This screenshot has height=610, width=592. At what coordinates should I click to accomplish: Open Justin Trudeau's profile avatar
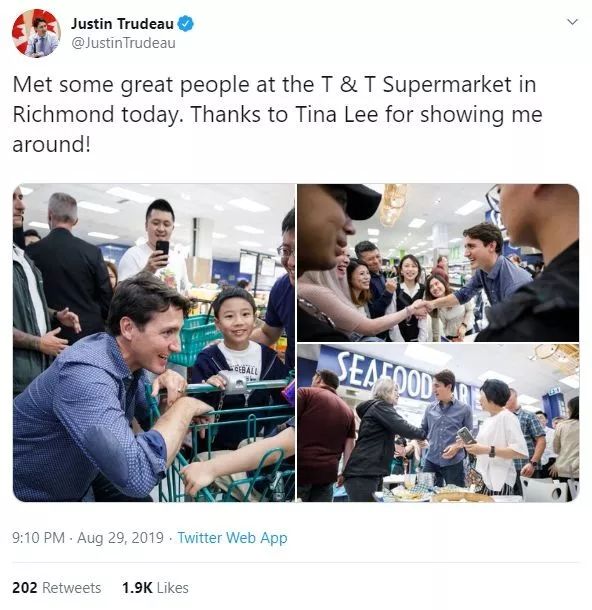click(36, 33)
